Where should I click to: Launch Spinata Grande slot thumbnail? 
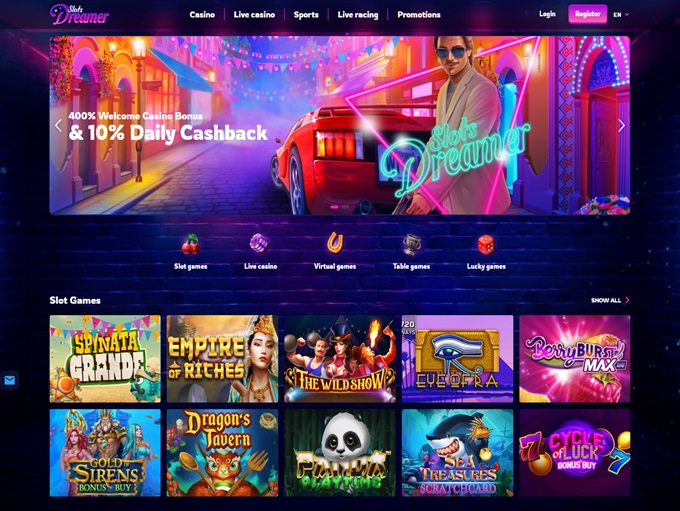(x=105, y=359)
